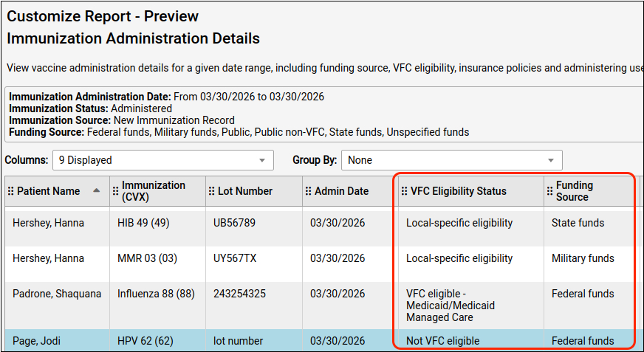
Task: Click the Funding Source column header
Action: 575,191
